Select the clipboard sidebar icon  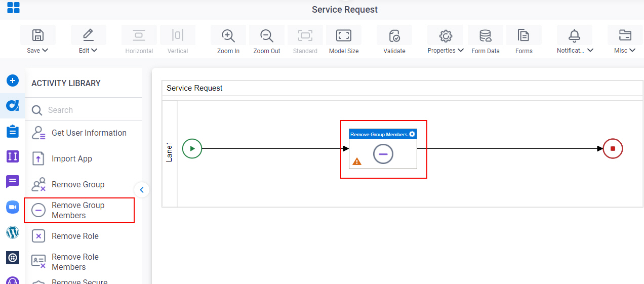tap(13, 131)
